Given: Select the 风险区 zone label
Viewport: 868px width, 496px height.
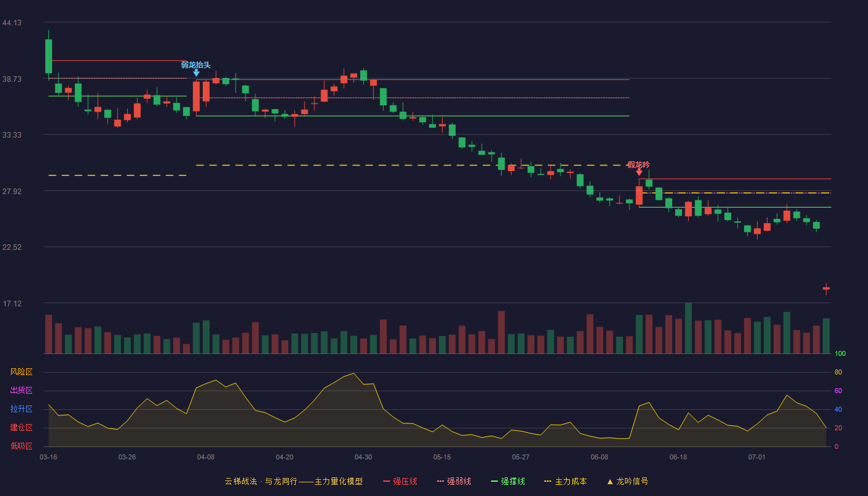Looking at the screenshot, I should click(21, 372).
